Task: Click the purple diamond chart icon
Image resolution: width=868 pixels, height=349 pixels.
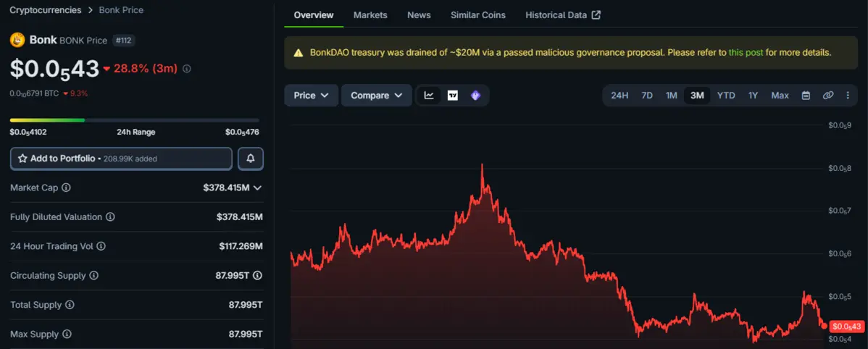Action: click(x=475, y=95)
